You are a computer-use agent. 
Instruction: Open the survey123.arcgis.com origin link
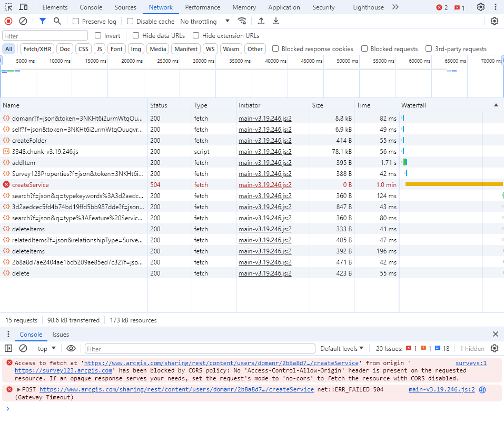tap(63, 370)
